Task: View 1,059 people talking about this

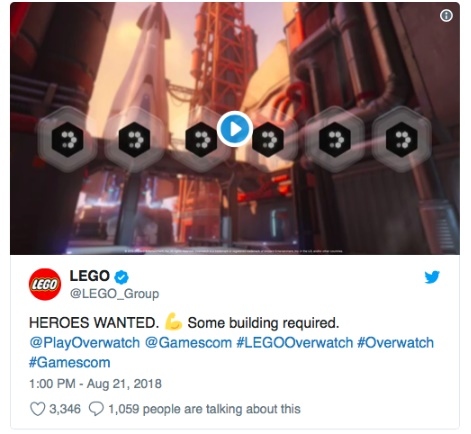Action: pos(204,409)
